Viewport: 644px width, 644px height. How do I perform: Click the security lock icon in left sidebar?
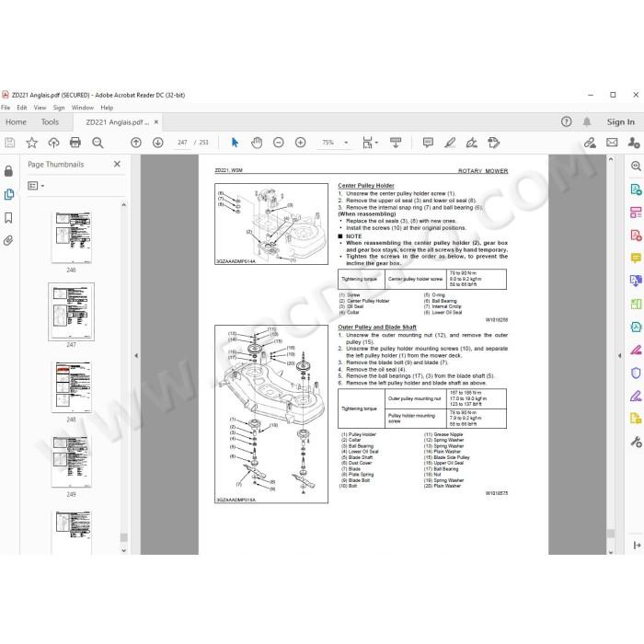click(8, 171)
